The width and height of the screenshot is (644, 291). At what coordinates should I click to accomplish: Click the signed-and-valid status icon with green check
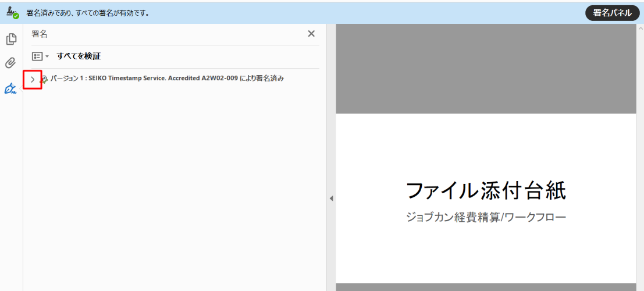[12, 13]
